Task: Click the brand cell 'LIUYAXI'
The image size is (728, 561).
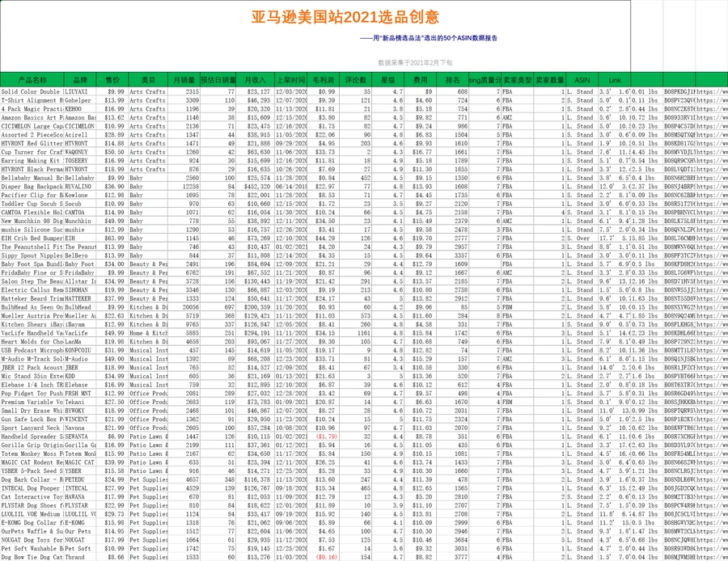Action: tap(80, 92)
